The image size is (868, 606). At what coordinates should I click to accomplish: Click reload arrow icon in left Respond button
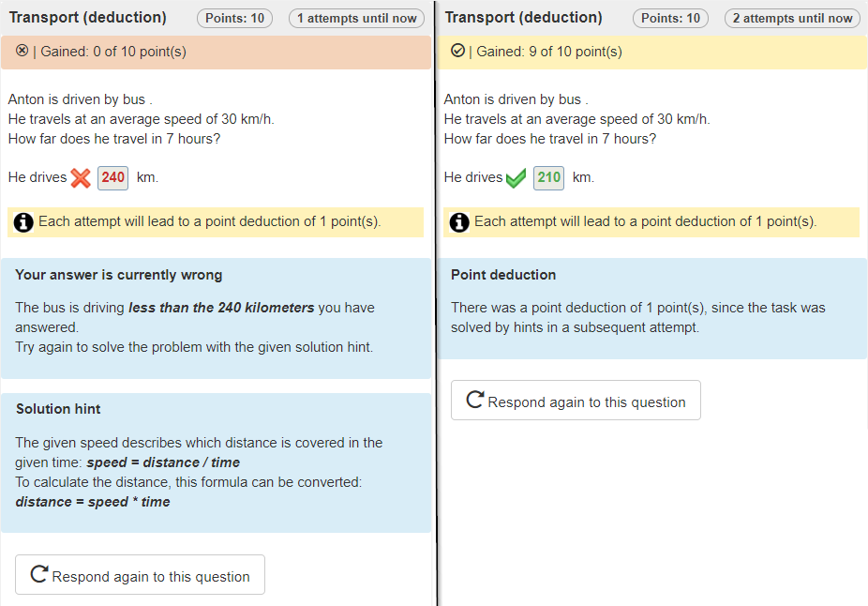point(39,575)
